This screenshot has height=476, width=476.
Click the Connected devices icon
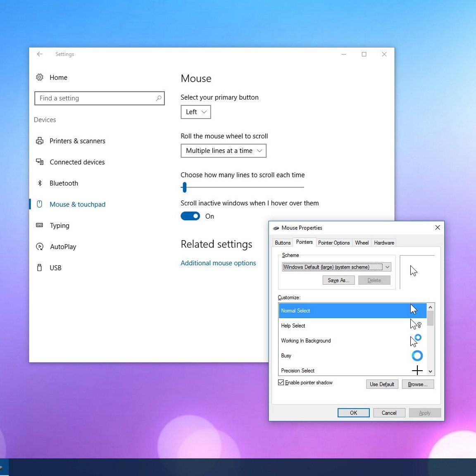[x=40, y=162]
